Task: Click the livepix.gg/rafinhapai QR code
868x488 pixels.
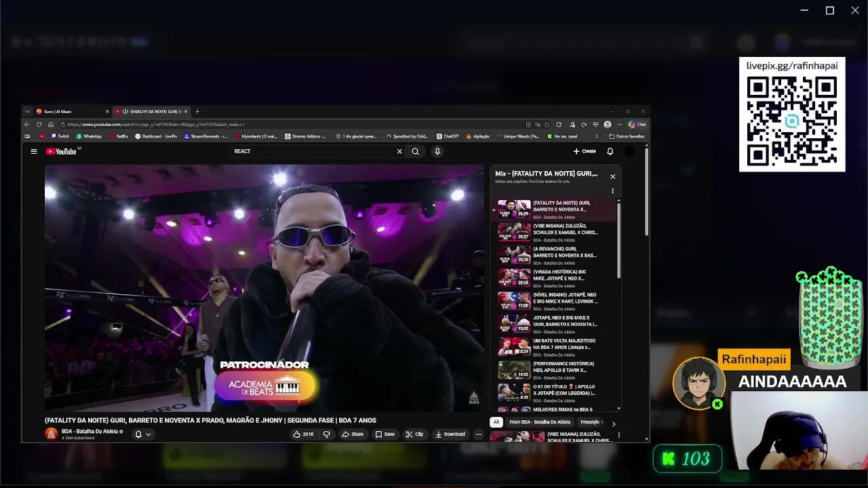Action: (x=792, y=121)
